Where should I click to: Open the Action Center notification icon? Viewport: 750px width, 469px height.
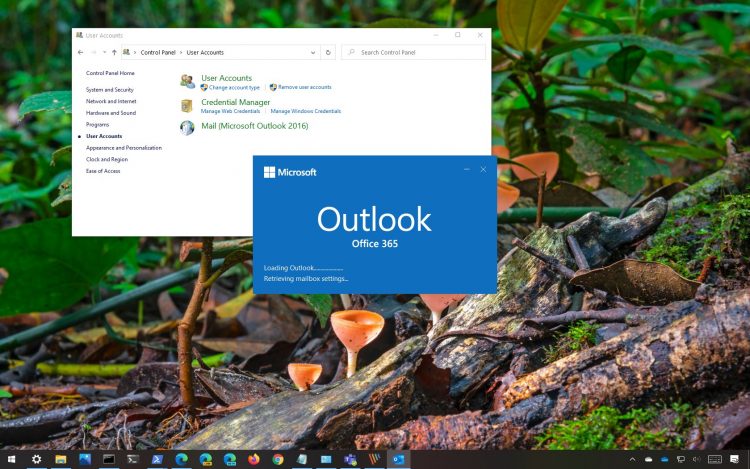click(735, 459)
